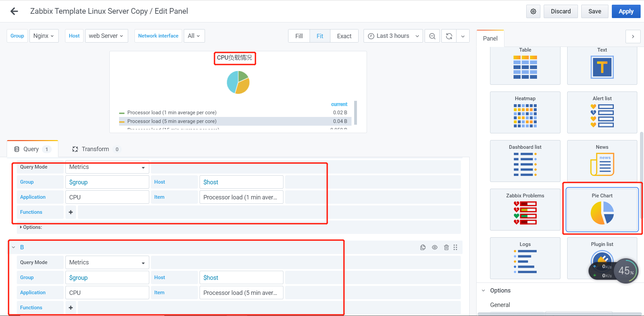Expand the first query's Options section
The image size is (644, 316).
[31, 227]
